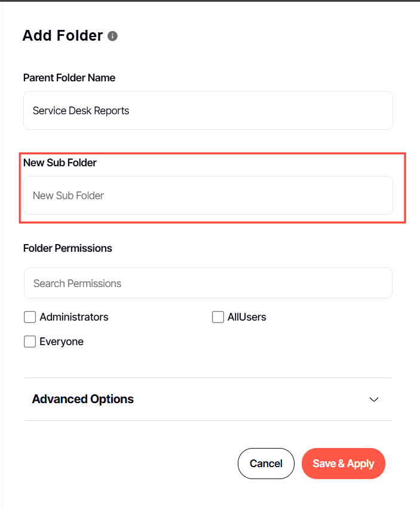Click the Everyone label text
The width and height of the screenshot is (420, 509).
click(x=62, y=342)
